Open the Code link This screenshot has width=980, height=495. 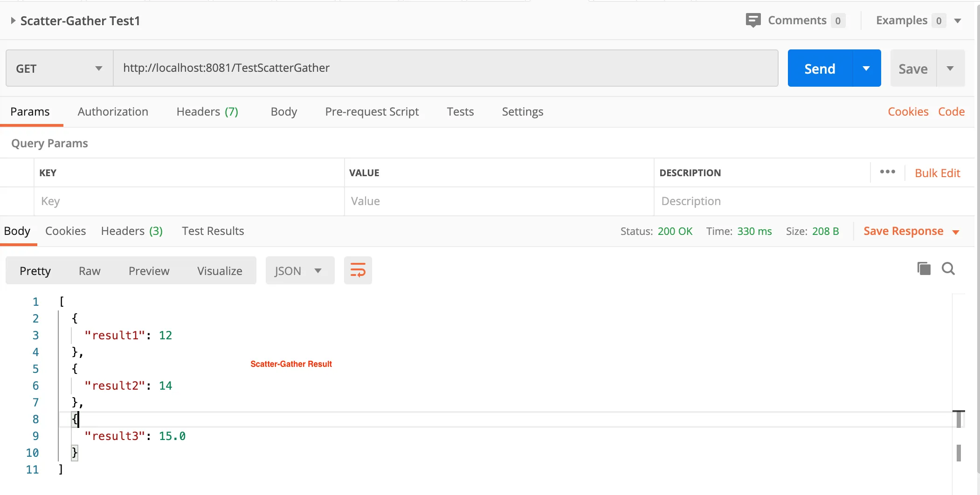(x=951, y=112)
